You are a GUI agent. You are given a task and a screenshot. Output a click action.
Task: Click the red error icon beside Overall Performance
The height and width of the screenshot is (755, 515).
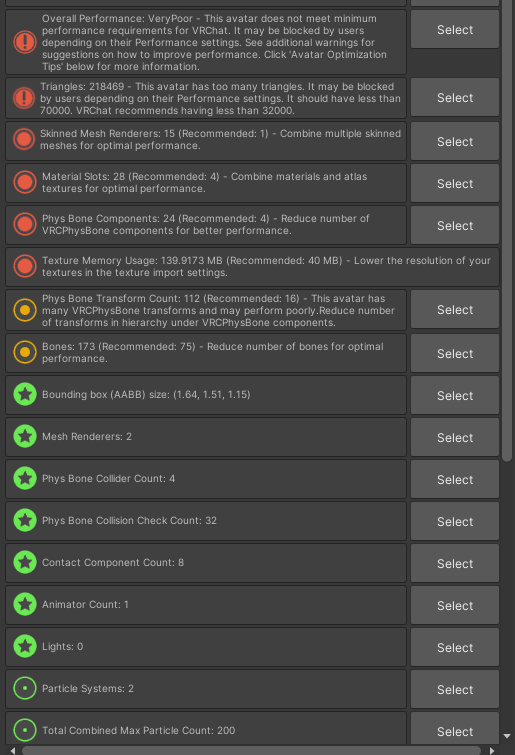click(x=25, y=42)
